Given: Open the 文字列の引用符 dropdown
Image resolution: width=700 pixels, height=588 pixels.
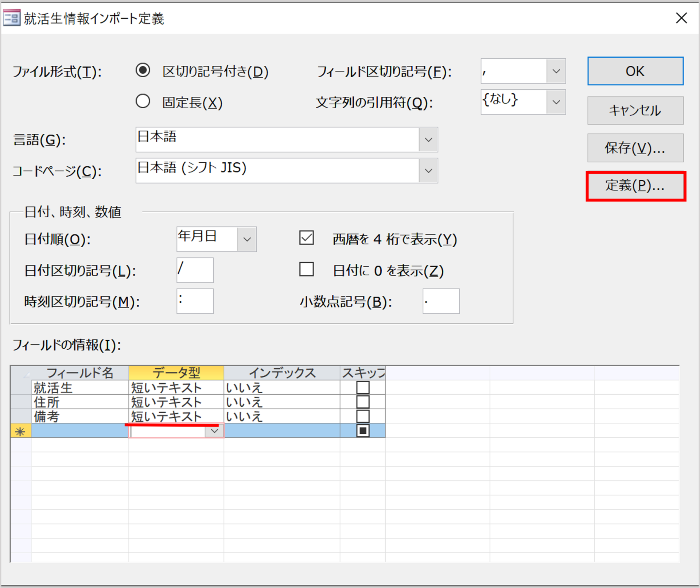Looking at the screenshot, I should pos(556,102).
